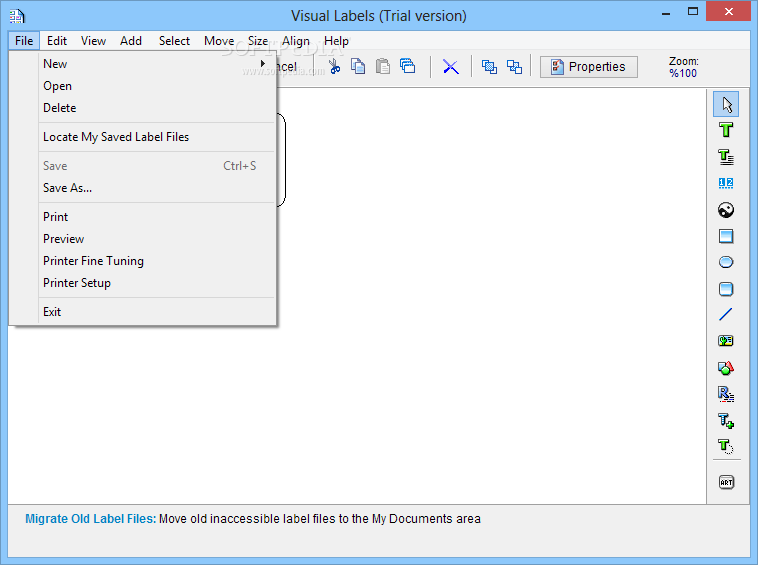This screenshot has width=758, height=565.
Task: Open the Move menu
Action: coord(219,41)
